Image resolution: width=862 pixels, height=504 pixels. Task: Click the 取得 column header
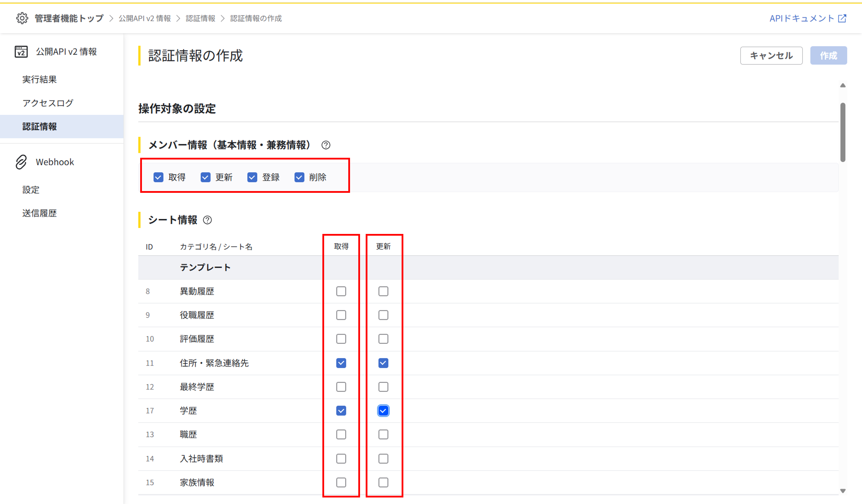341,246
